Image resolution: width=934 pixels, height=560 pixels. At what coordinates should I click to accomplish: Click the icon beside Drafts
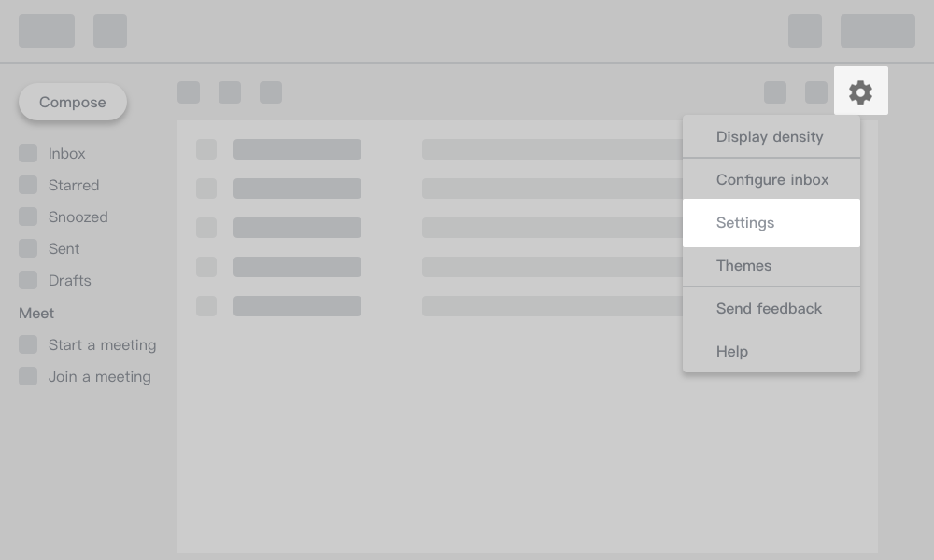(x=28, y=281)
